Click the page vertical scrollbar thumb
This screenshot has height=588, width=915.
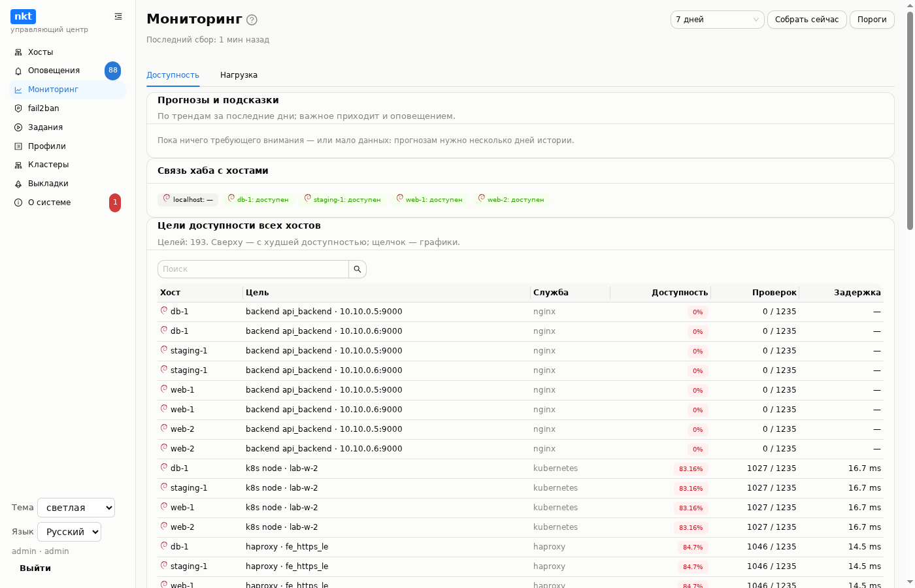coord(910,121)
